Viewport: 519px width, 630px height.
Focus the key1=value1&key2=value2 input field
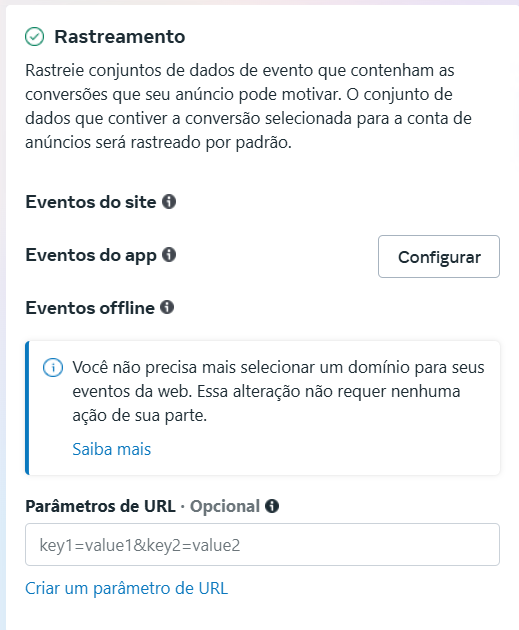262,544
